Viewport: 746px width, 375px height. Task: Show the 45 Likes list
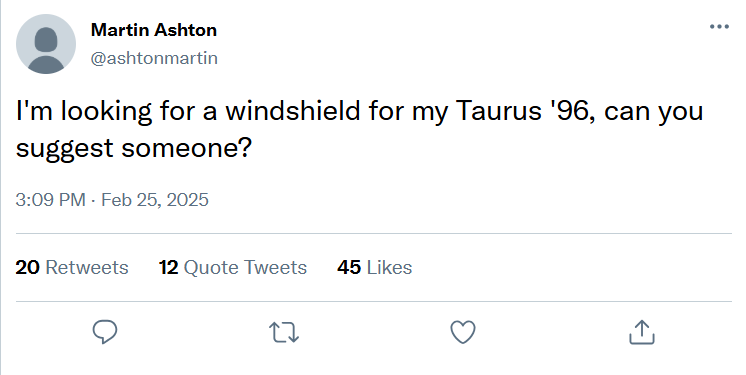(374, 267)
